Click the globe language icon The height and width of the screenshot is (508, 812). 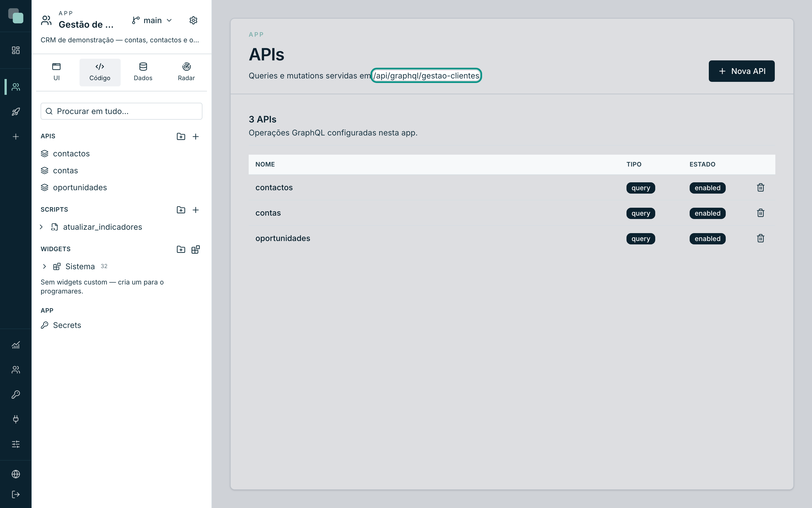(x=16, y=474)
